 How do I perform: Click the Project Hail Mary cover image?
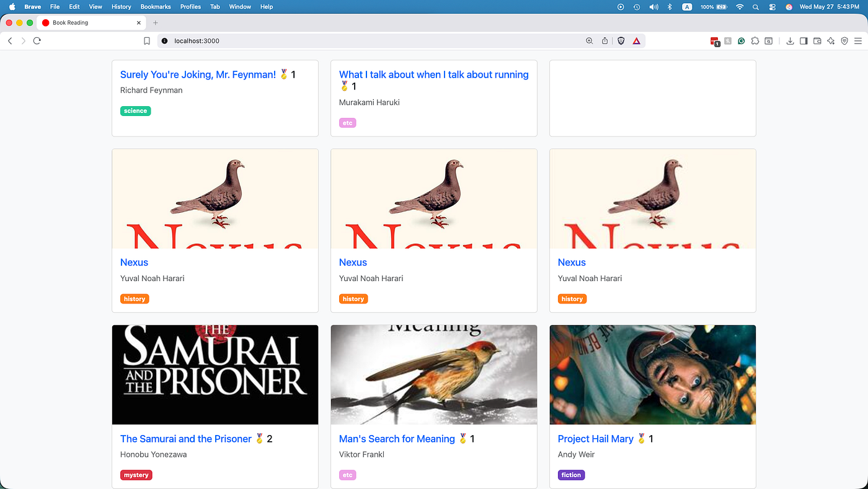point(653,375)
